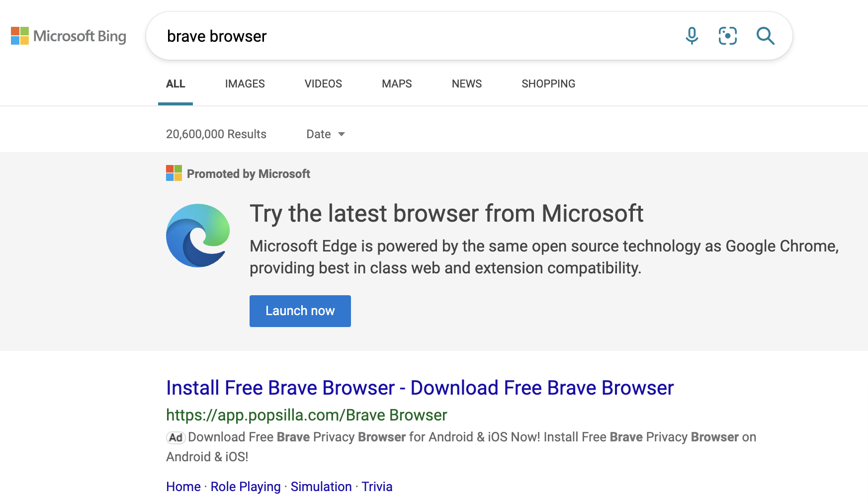Follow the Trivia sitelink
The image size is (868, 502).
coord(377,487)
